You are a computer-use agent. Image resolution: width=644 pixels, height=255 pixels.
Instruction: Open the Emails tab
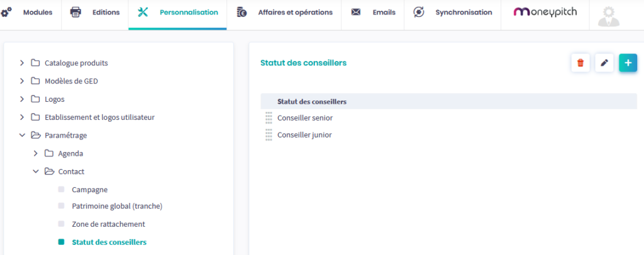[x=373, y=13]
